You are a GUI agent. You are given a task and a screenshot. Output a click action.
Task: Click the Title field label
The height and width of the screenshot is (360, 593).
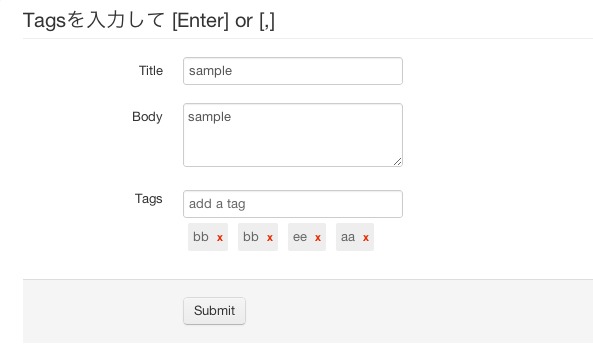pyautogui.click(x=151, y=71)
